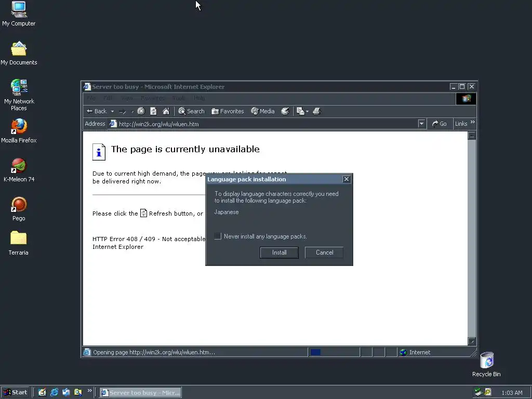Open the Edit menu
Viewport: 532px width, 399px height.
click(108, 98)
